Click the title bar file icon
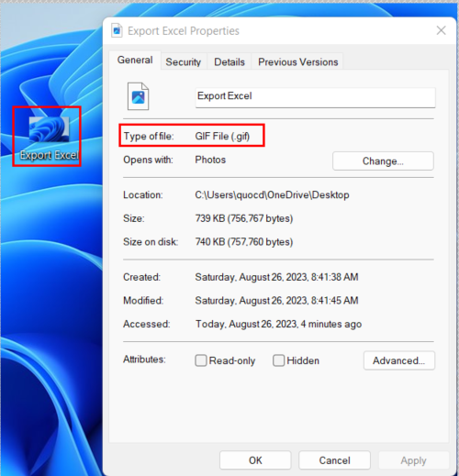Screen dimensions: 459x476 [117, 30]
